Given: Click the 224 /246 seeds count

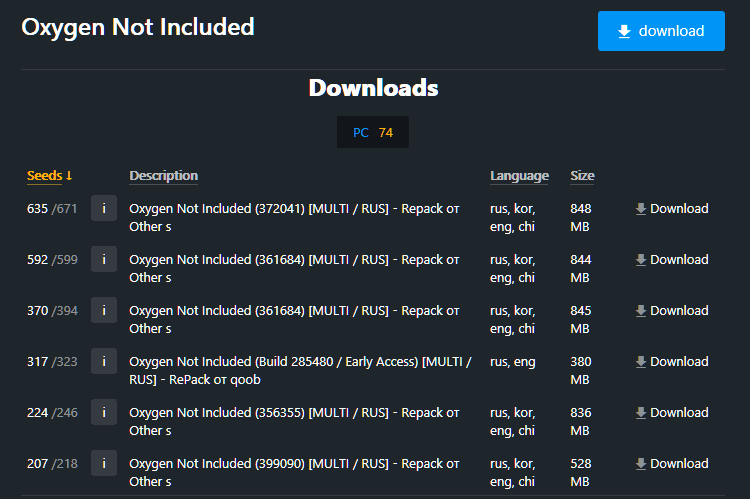Looking at the screenshot, I should point(52,413).
